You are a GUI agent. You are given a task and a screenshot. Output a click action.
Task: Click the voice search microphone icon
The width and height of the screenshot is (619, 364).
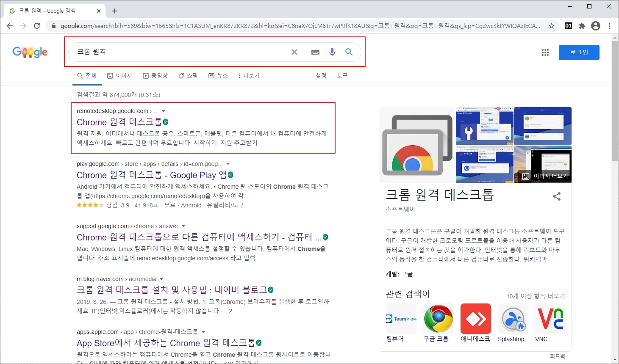point(332,52)
